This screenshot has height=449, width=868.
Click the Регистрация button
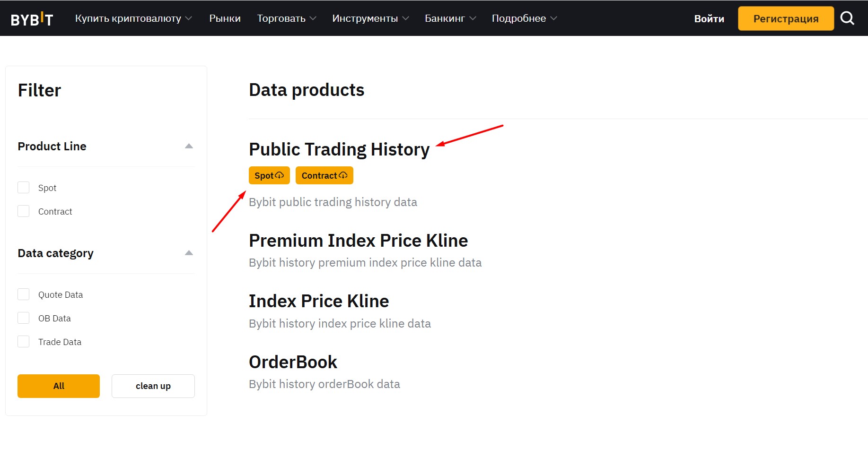click(x=786, y=18)
